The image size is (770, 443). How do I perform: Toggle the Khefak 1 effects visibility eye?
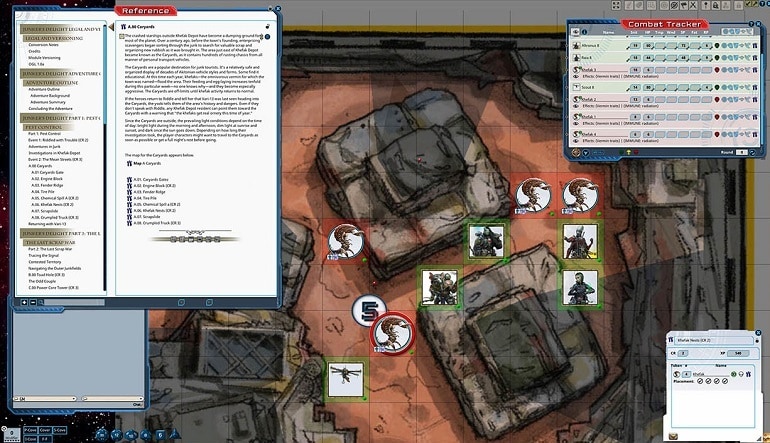[576, 123]
